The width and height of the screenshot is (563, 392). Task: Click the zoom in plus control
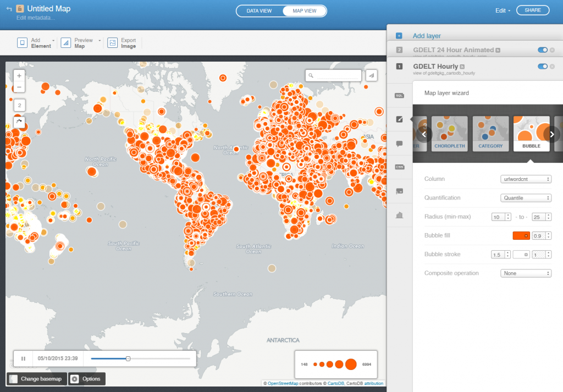point(19,75)
